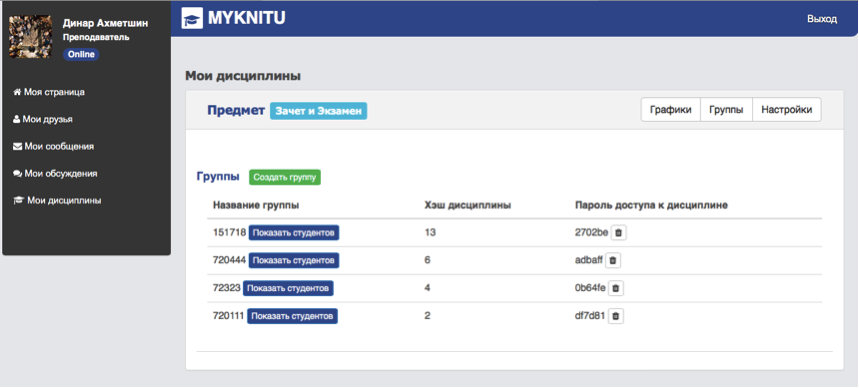Click the Преподаватель role label
The width and height of the screenshot is (859, 388).
[x=96, y=38]
